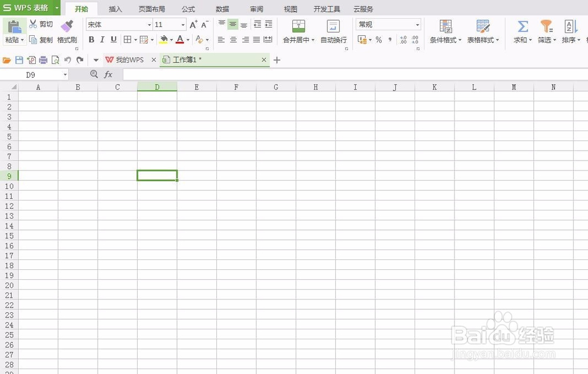Click the decrease decimal places icon
This screenshot has width=588, height=374.
[415, 40]
